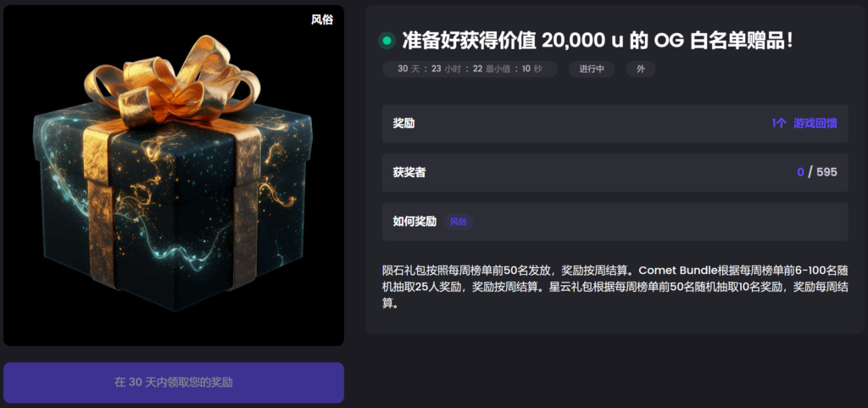Click the 风俗 badge on the gift image
Image resolution: width=868 pixels, height=408 pixels.
(321, 20)
